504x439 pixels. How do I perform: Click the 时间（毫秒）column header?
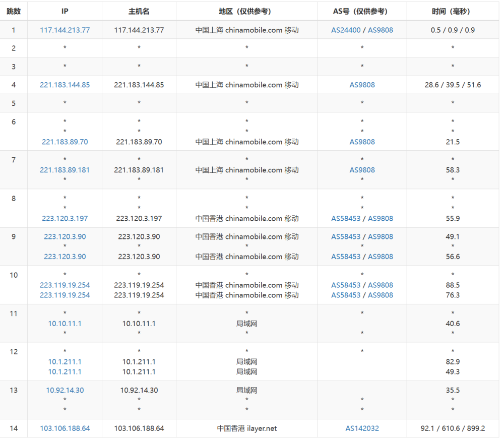452,11
